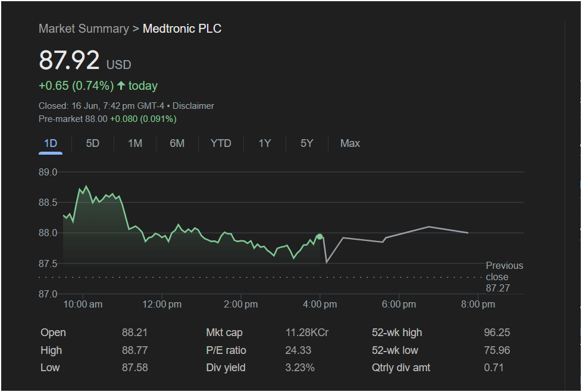Viewport: 582px width, 392px height.
Task: Click the green up arrow beside today
Action: [x=121, y=86]
